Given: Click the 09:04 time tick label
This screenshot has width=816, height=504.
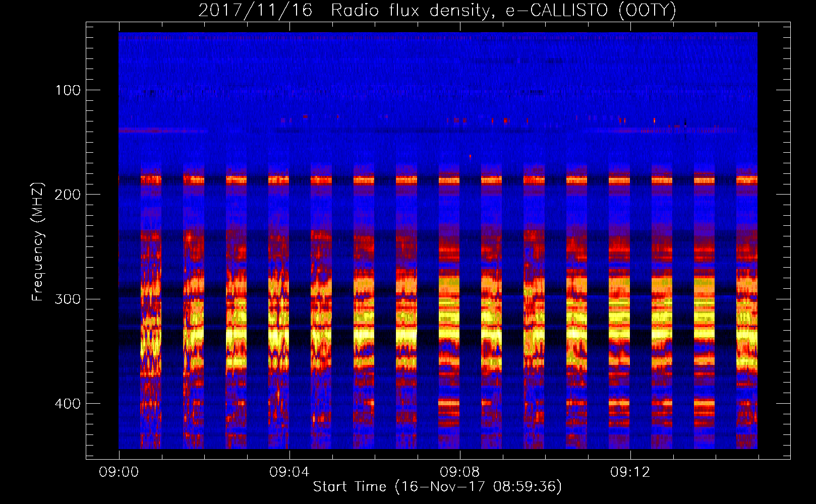Looking at the screenshot, I should (289, 472).
